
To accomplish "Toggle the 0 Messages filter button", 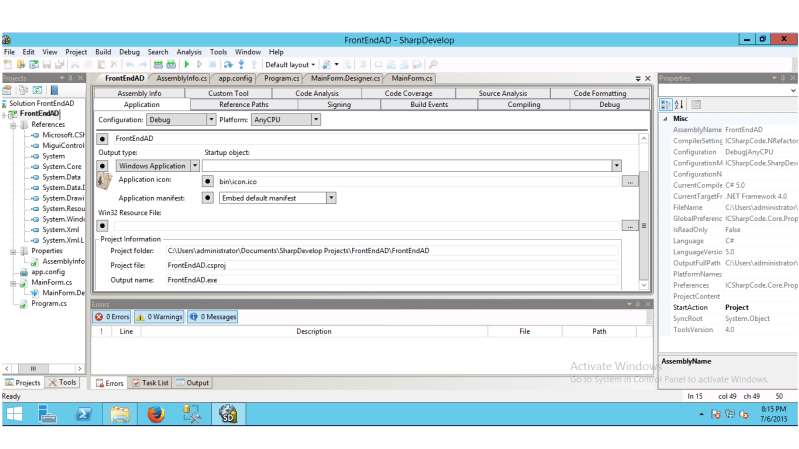I will 212,317.
